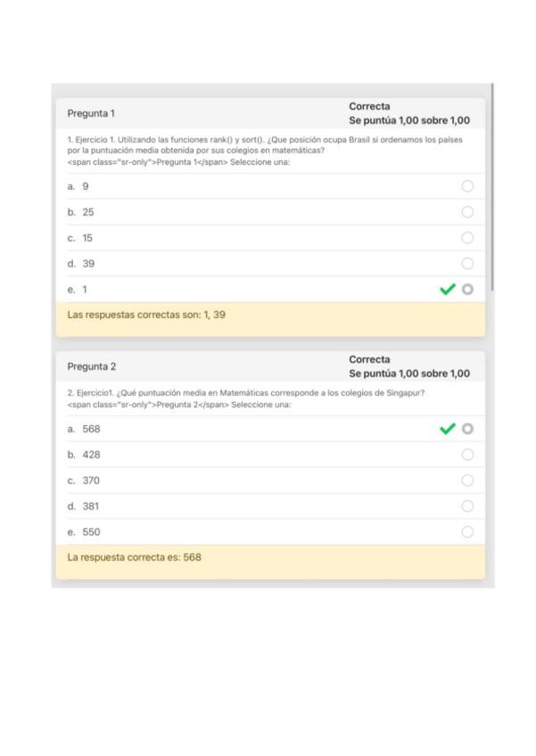This screenshot has height=756, width=536.
Task: Choose option b. 25 radio button
Action: point(467,212)
